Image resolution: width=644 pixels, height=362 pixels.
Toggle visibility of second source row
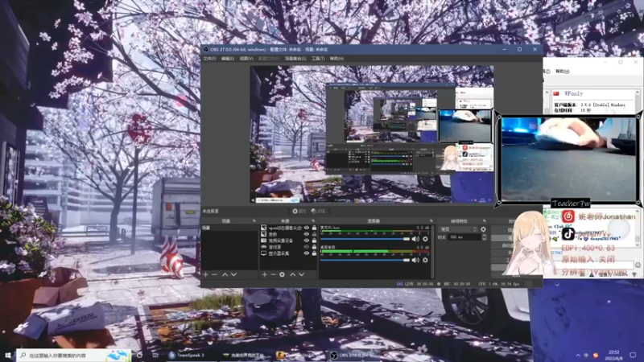coord(307,234)
